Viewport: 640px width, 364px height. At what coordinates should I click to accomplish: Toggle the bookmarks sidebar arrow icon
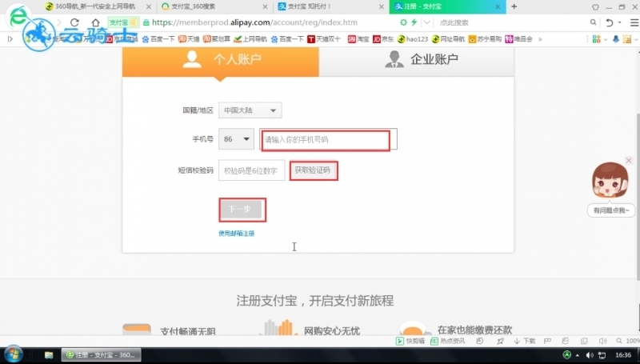click(10, 39)
